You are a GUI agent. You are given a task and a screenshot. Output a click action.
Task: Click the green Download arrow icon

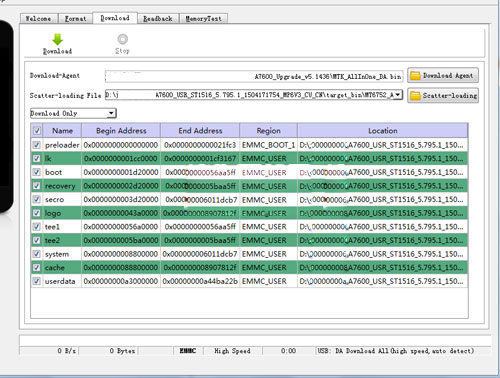58,39
